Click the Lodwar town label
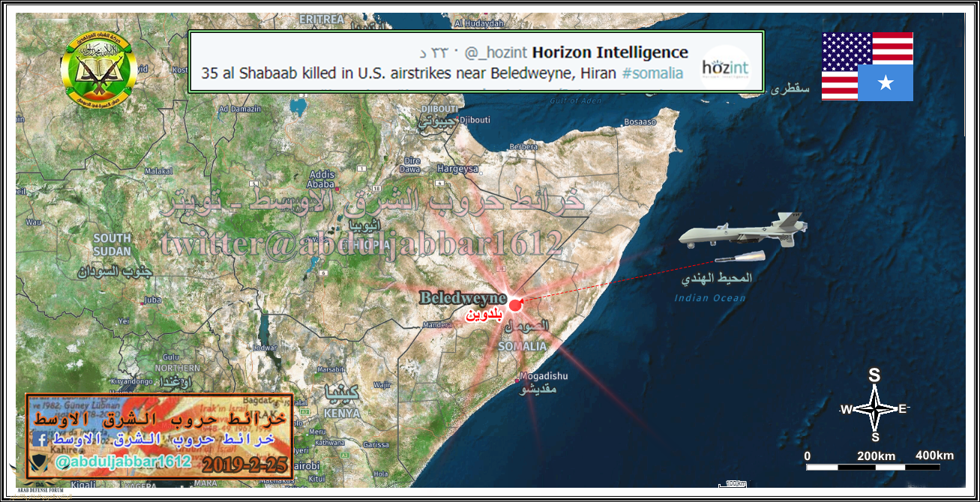Image resolution: width=980 pixels, height=502 pixels. [265, 348]
